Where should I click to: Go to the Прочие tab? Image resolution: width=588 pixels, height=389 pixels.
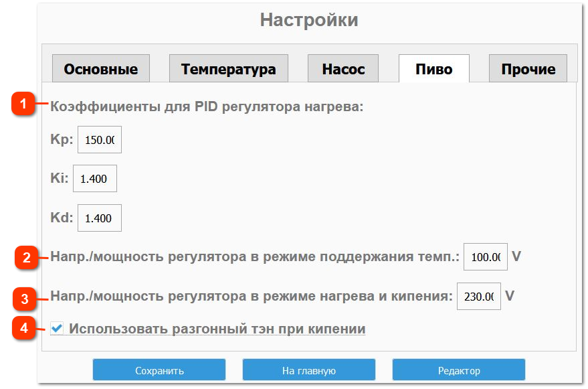pyautogui.click(x=528, y=69)
